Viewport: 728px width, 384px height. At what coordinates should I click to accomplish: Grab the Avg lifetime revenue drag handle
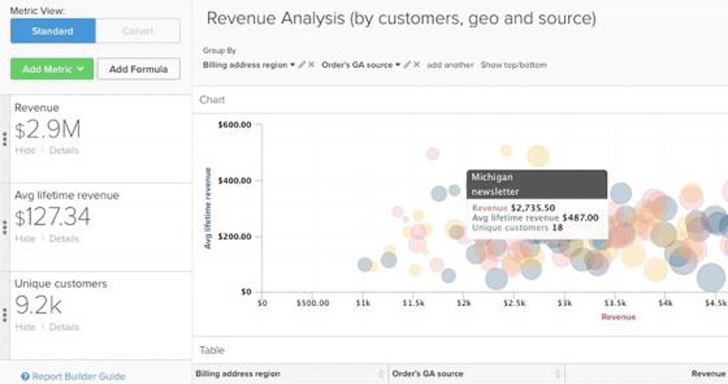tap(5, 227)
